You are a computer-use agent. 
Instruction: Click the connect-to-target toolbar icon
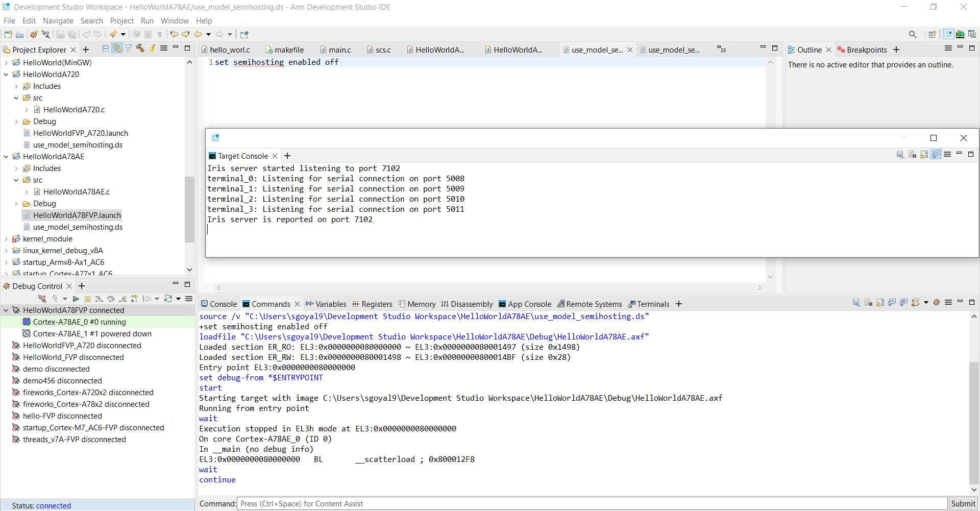pos(46,34)
